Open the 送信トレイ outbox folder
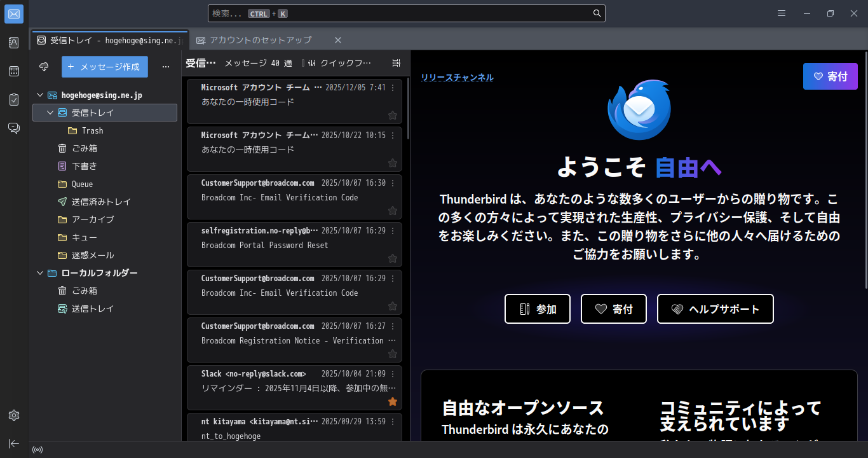 (105, 309)
